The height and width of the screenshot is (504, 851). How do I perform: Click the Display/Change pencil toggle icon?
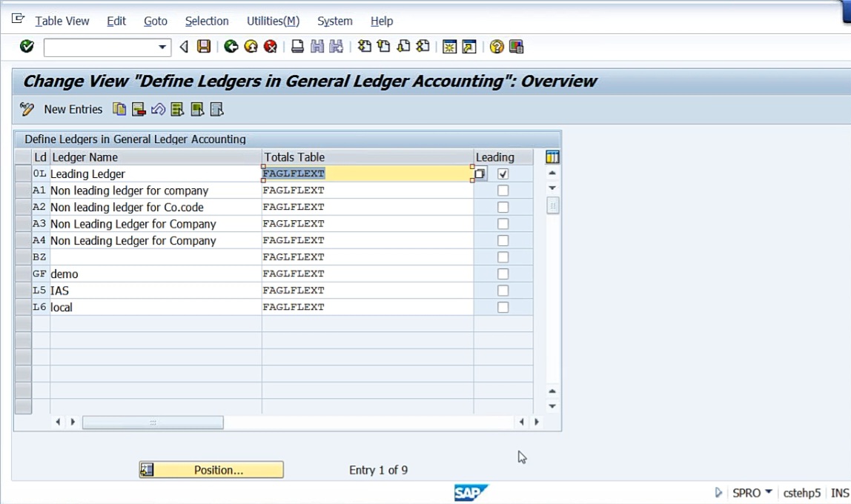(27, 109)
